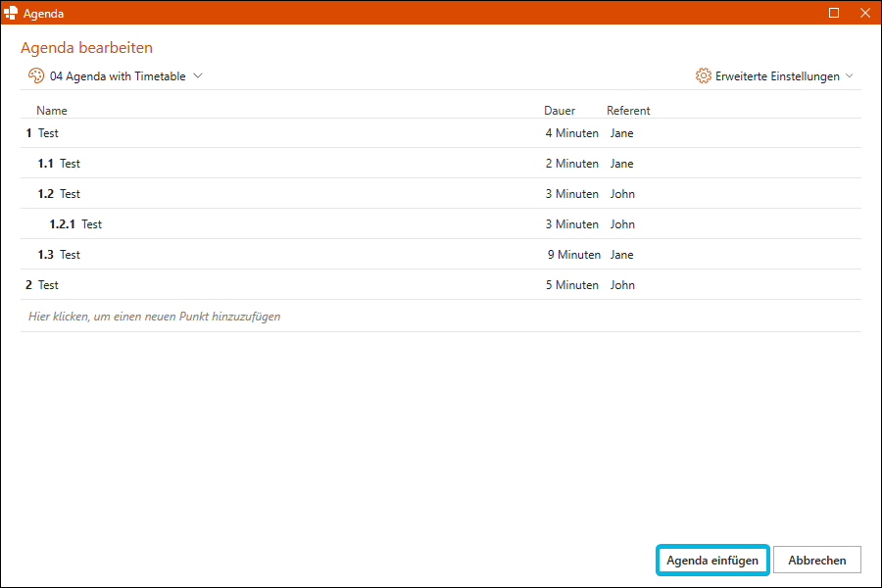Close the Agenda window
882x588 pixels.
[x=865, y=13]
